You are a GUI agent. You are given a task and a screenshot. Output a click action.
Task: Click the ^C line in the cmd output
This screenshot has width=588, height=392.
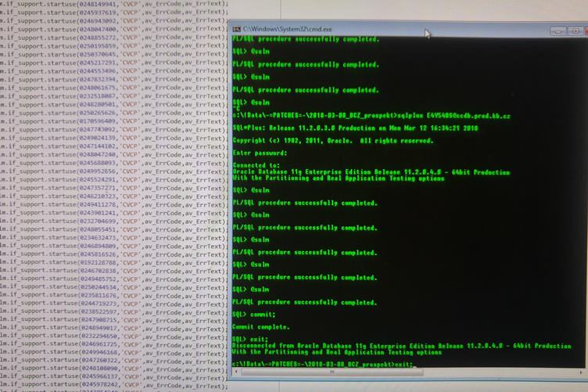click(236, 109)
